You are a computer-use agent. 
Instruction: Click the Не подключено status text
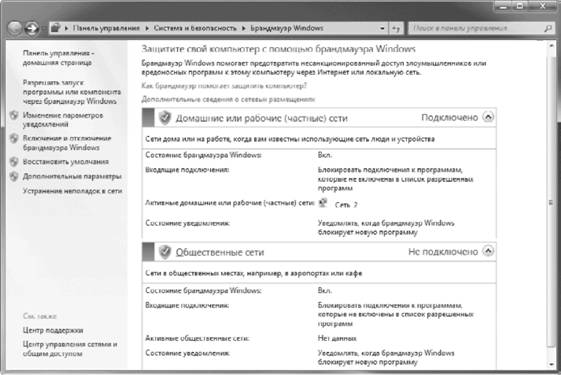click(443, 252)
